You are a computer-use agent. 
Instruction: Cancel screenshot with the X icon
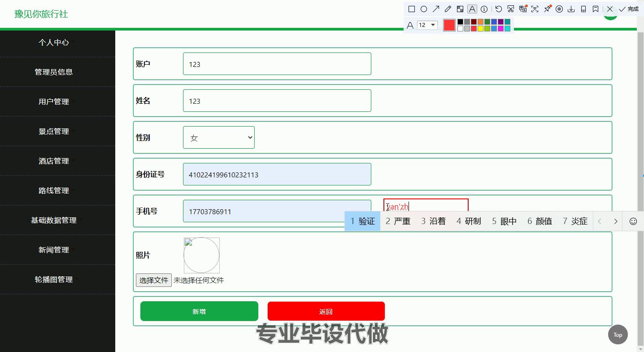[610, 9]
